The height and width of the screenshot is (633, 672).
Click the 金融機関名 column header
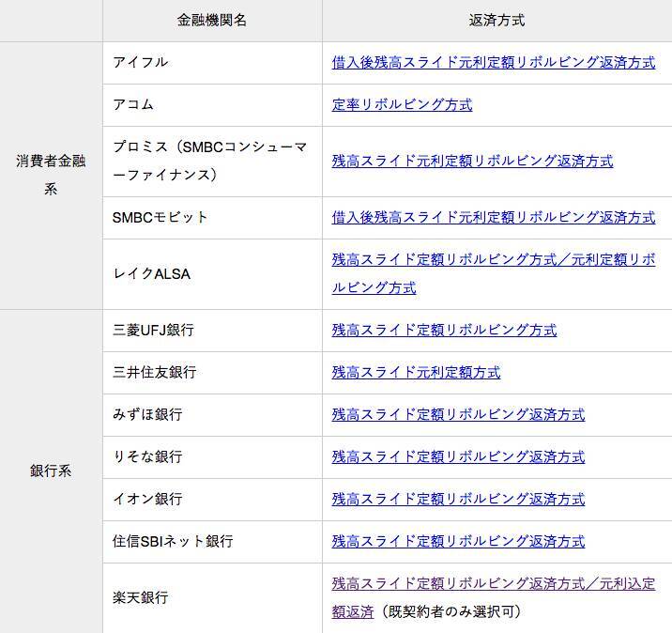pyautogui.click(x=212, y=20)
